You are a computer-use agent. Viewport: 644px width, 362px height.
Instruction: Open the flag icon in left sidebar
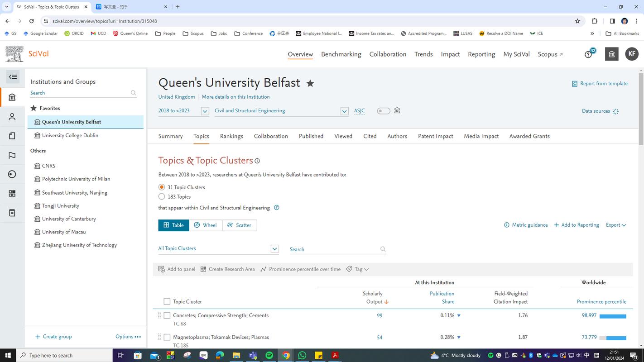12,156
